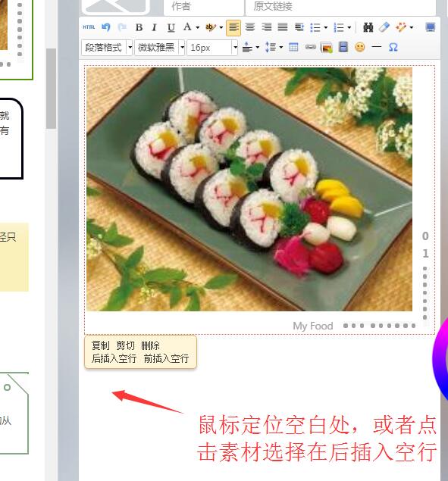Open the find and replace binoculars
This screenshot has width=448, height=481.
[x=368, y=27]
